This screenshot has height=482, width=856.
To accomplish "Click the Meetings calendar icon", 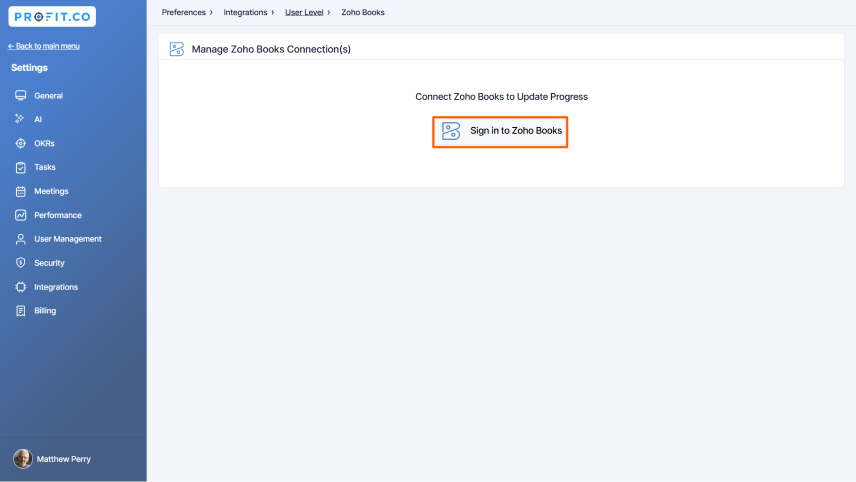I will click(21, 191).
